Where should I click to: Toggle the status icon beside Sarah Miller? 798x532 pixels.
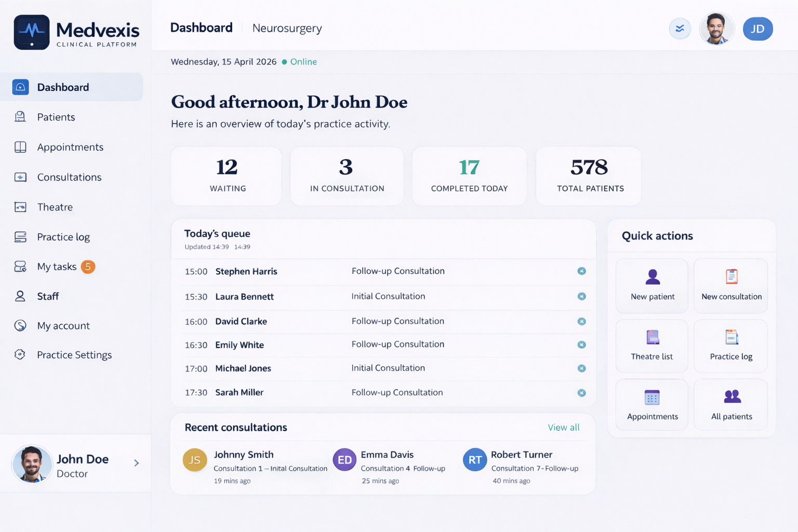[581, 393]
